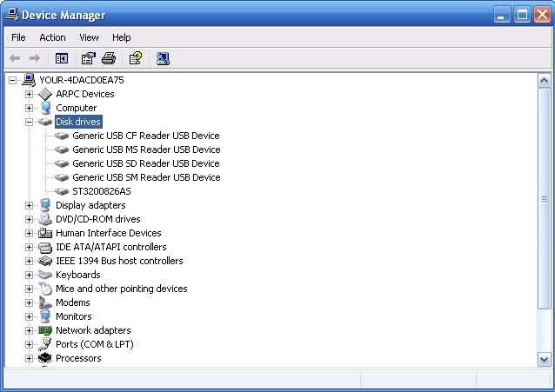
Task: Close the Device Manager window
Action: (542, 15)
